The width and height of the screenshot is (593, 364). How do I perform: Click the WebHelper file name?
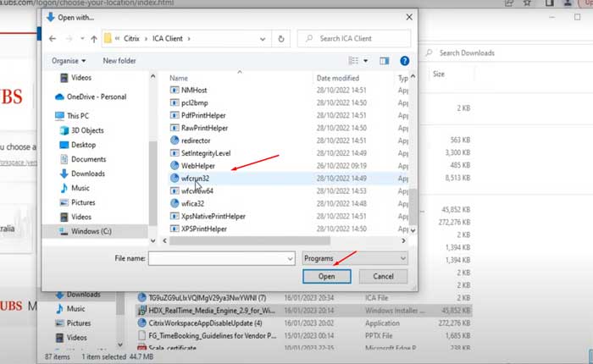coord(198,166)
